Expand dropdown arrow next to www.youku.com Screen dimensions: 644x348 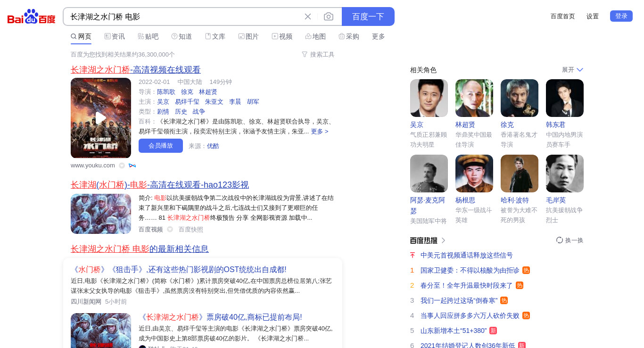122,166
